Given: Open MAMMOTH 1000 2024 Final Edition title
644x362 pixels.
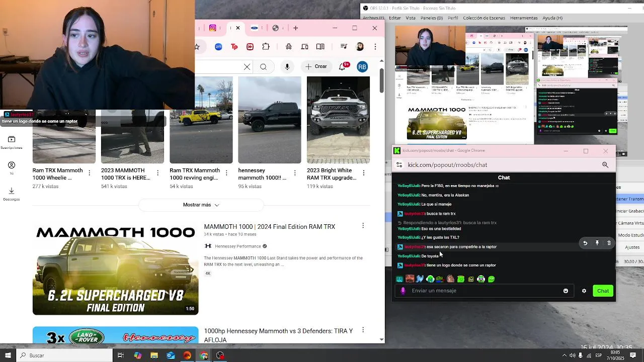Looking at the screenshot, I should pyautogui.click(x=270, y=227).
